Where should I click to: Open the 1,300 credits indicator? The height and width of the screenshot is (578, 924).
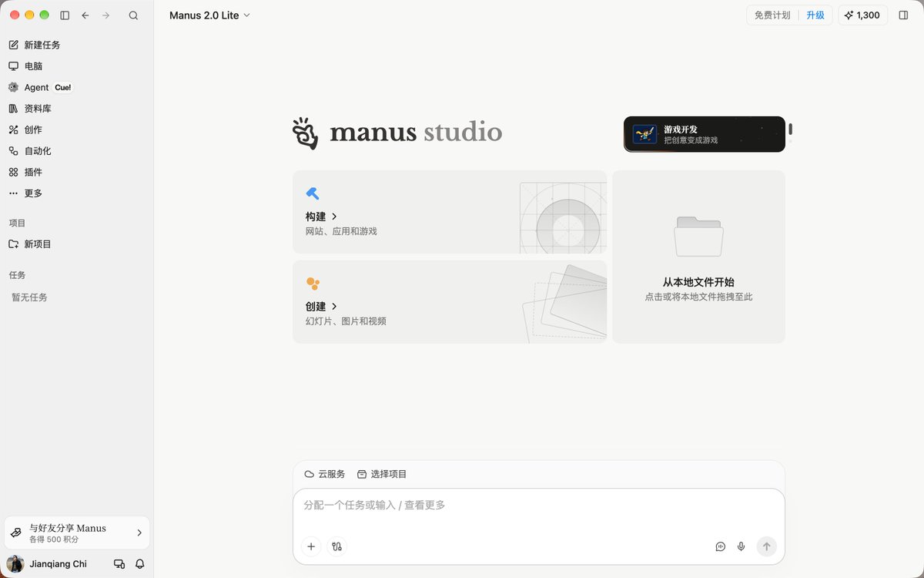pos(862,15)
